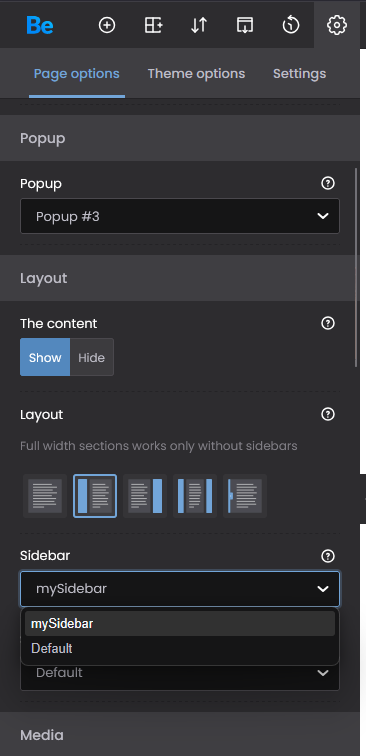Click the Media section header
Screen dimensions: 366x756
click(x=180, y=735)
